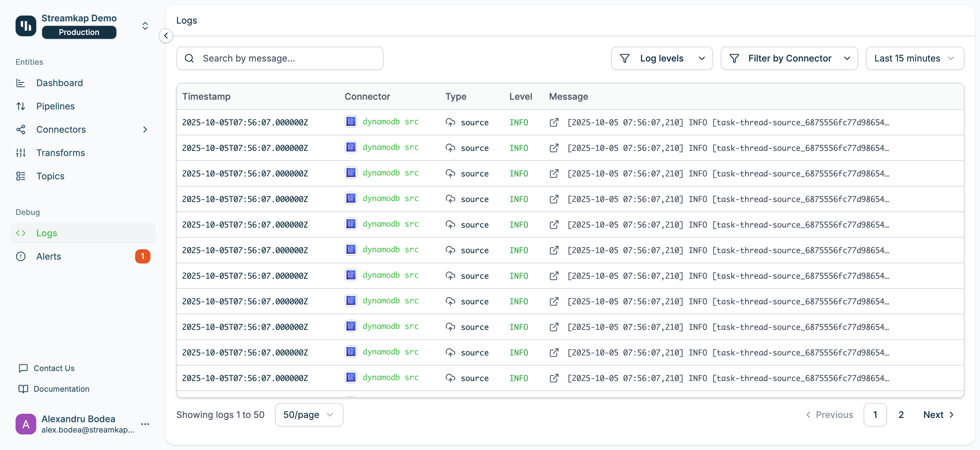
Task: Click the Streamkap logo icon
Action: click(26, 26)
